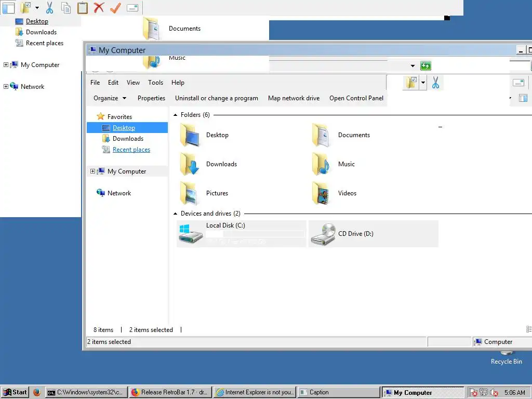Select Desktop in the background window's navigation pane
This screenshot has width=532, height=399.
(37, 21)
